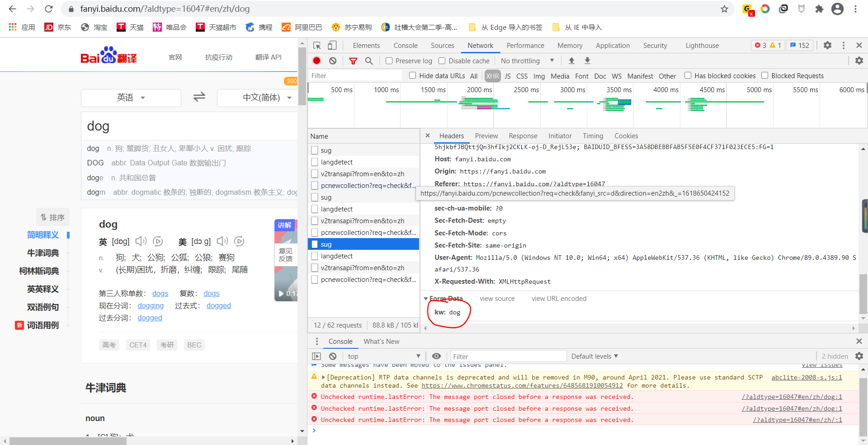This screenshot has width=868, height=445.
Task: Expand the Deprecation warning message
Action: (x=323, y=377)
